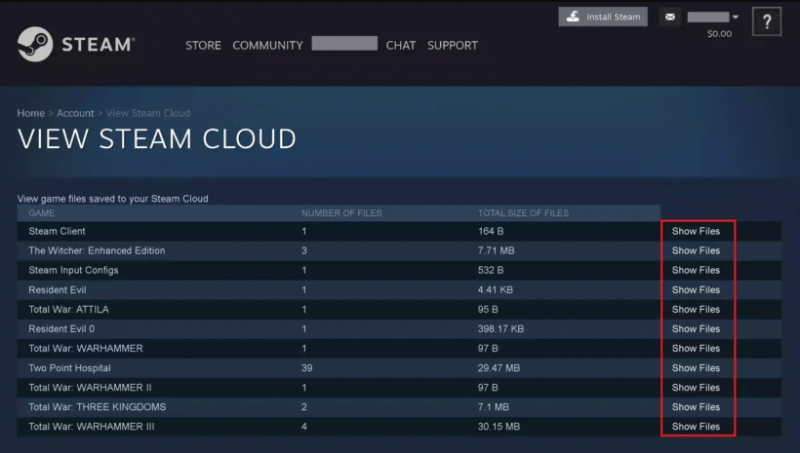Image resolution: width=800 pixels, height=453 pixels.
Task: Show Files for Two Point Hospital
Action: coord(695,368)
